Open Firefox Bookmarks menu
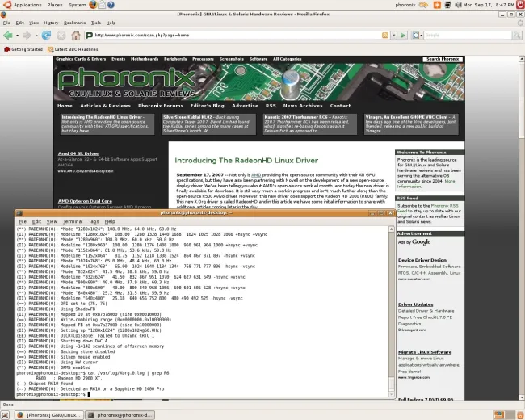 pyautogui.click(x=74, y=23)
